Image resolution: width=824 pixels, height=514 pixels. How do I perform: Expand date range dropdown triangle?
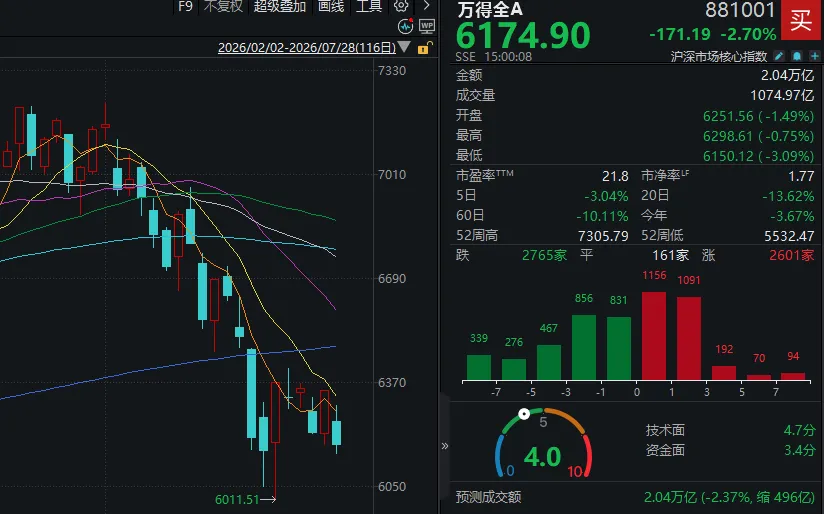(404, 47)
